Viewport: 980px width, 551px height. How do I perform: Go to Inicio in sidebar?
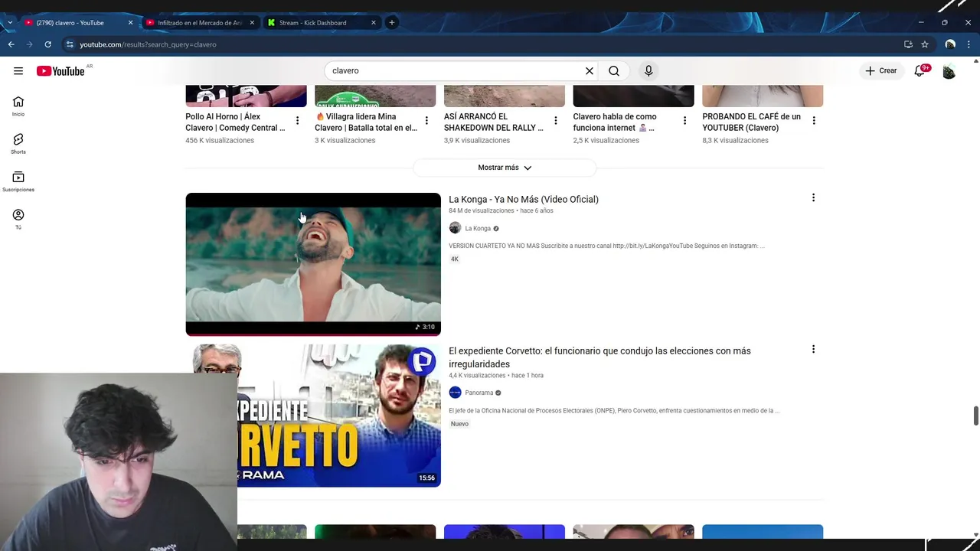[x=18, y=106]
